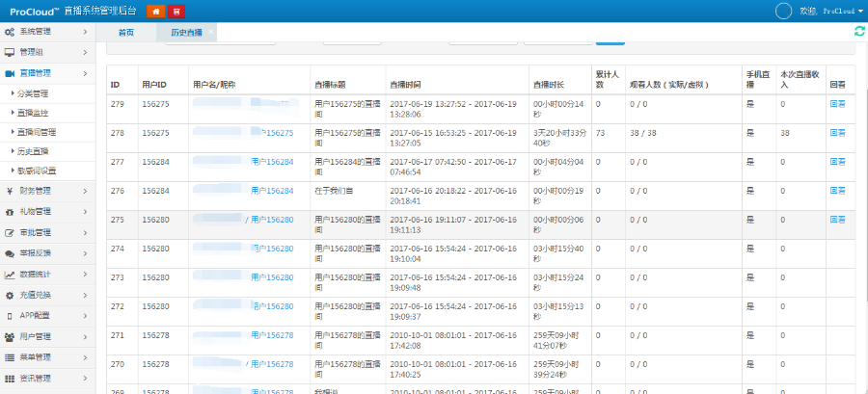Click the green refresh icon
The width and height of the screenshot is (868, 394).
859,32
